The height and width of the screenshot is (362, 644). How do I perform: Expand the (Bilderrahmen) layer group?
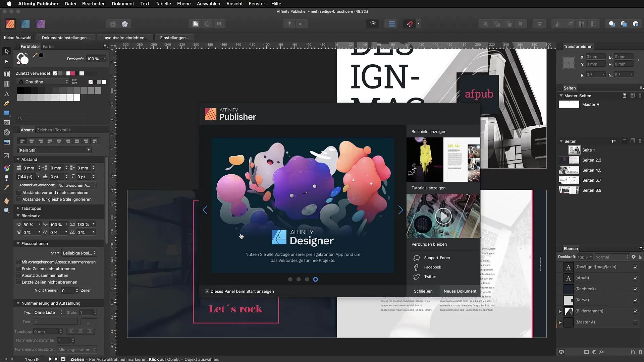point(560,311)
